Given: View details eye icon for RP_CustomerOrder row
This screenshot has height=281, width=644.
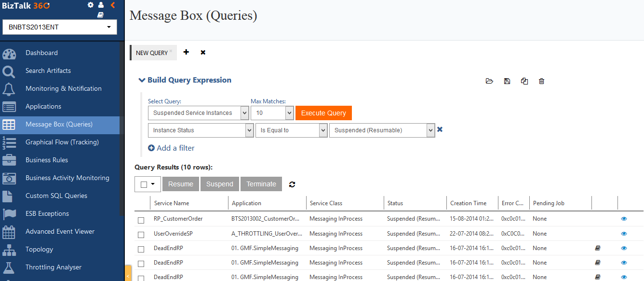Looking at the screenshot, I should click(624, 219).
